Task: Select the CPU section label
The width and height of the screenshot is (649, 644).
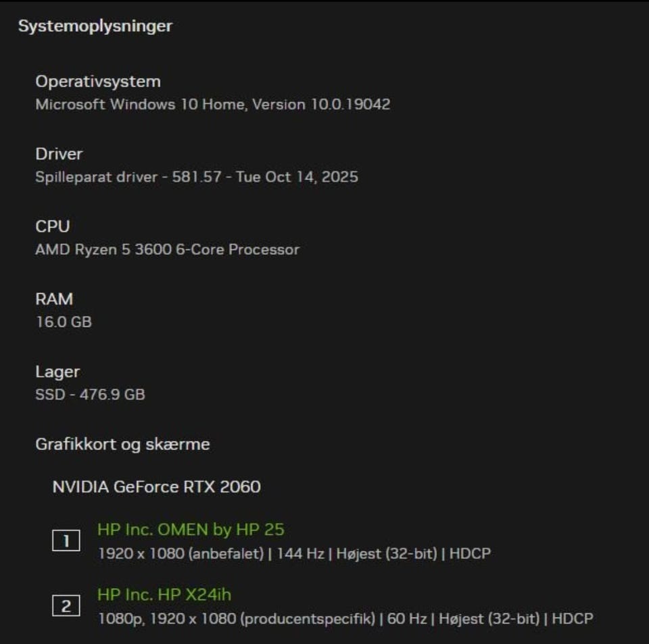Action: click(x=53, y=226)
